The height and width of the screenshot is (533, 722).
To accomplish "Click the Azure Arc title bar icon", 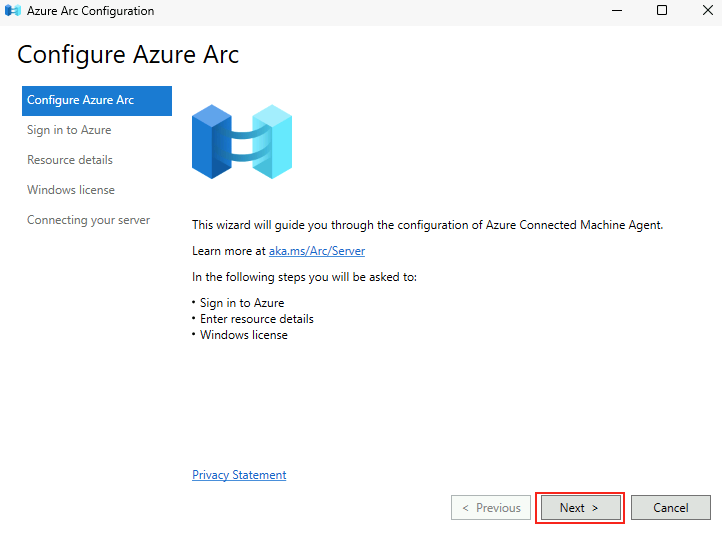I will [x=12, y=11].
